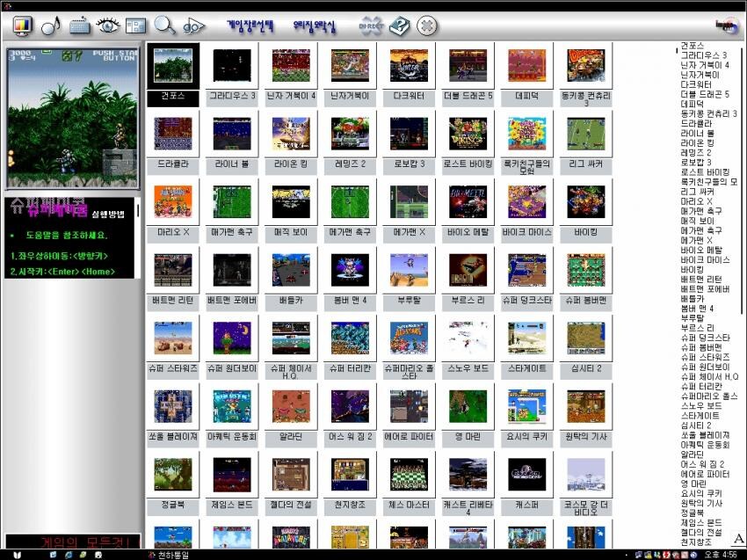Viewport: 747px width, 560px height.
Task: Click the 'go' arrow launch icon
Action: point(193,26)
